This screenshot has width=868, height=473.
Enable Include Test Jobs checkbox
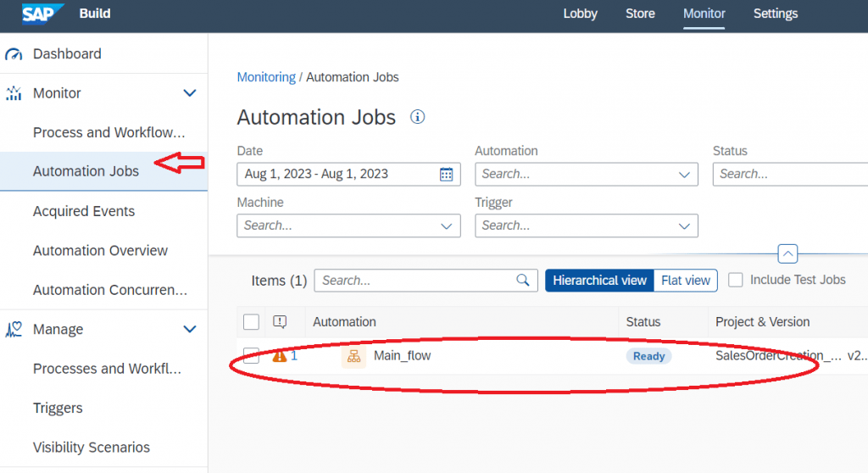(735, 281)
